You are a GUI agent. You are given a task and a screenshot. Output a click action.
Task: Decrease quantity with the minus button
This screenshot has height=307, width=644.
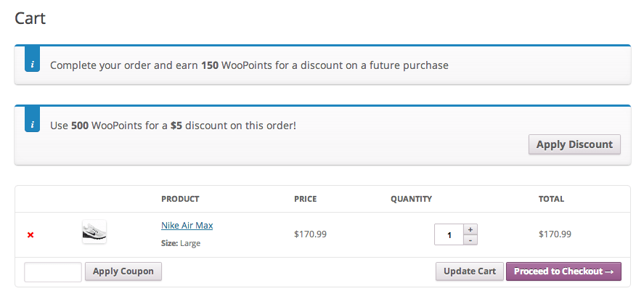coord(470,240)
